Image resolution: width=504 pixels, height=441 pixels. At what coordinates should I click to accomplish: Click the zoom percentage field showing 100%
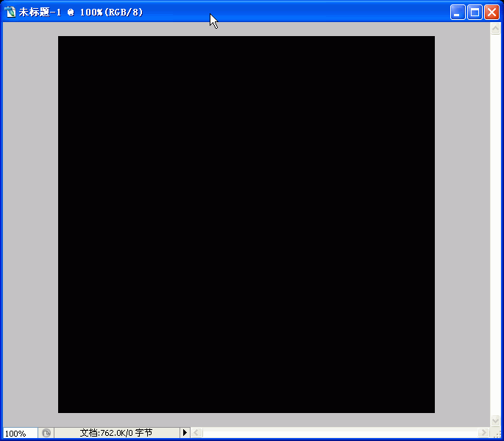21,433
